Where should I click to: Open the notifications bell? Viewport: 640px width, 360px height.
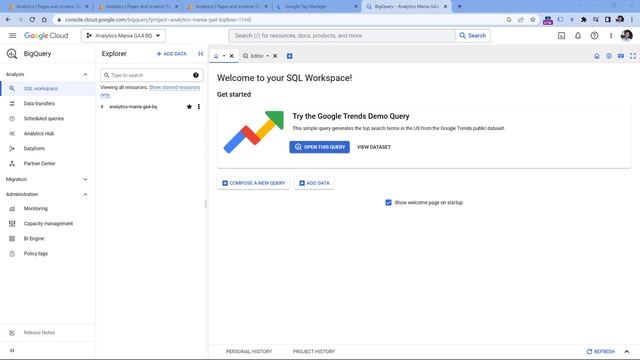pyautogui.click(x=578, y=36)
